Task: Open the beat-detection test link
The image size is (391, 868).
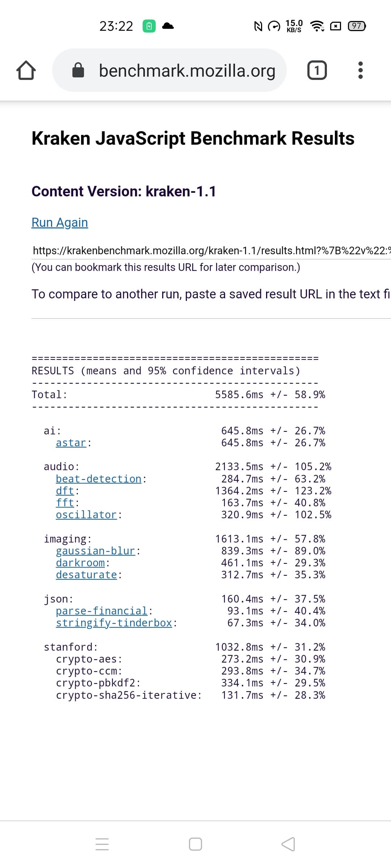Action: (98, 479)
